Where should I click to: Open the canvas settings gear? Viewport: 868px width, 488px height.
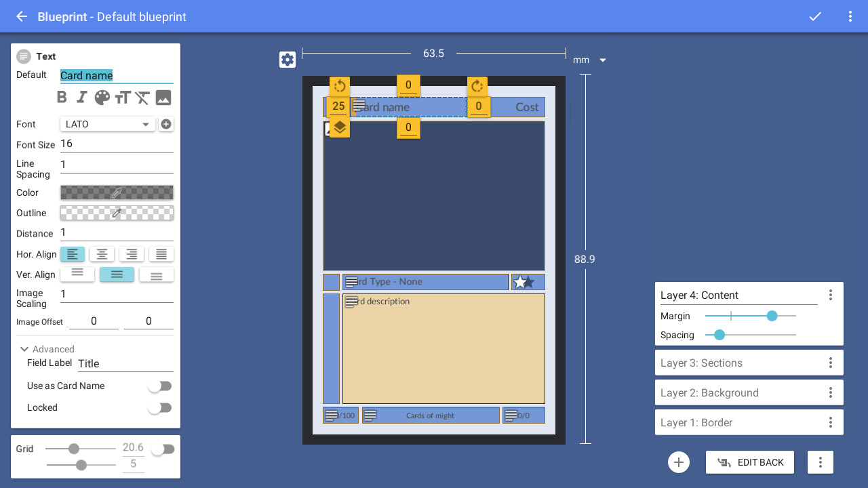point(288,59)
